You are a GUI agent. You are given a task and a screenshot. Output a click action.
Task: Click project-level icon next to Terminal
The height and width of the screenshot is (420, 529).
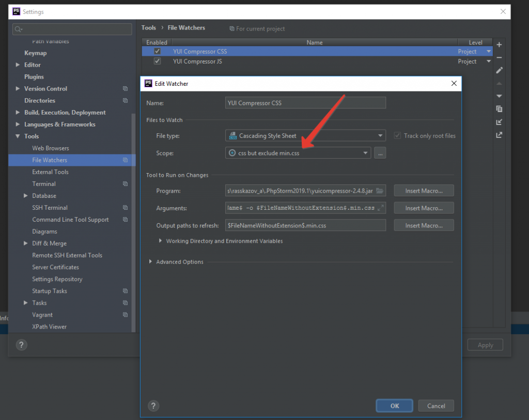coord(125,184)
